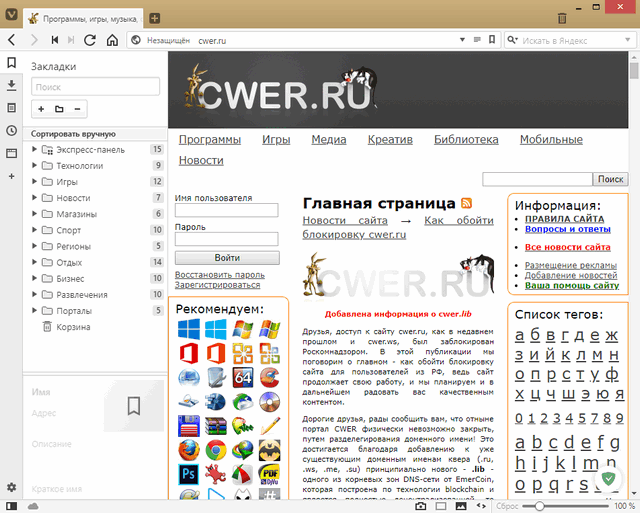Open the History panel clock icon

(x=11, y=130)
